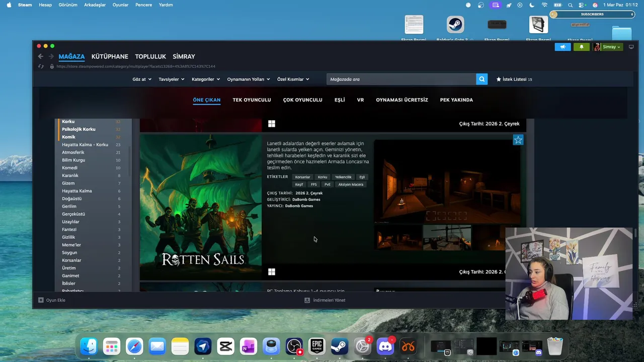
Task: Click the moon Focus icon in menu bar
Action: pos(532,5)
